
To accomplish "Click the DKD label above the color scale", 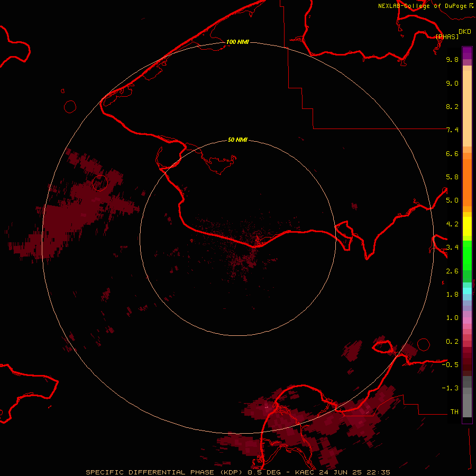I will (465, 32).
